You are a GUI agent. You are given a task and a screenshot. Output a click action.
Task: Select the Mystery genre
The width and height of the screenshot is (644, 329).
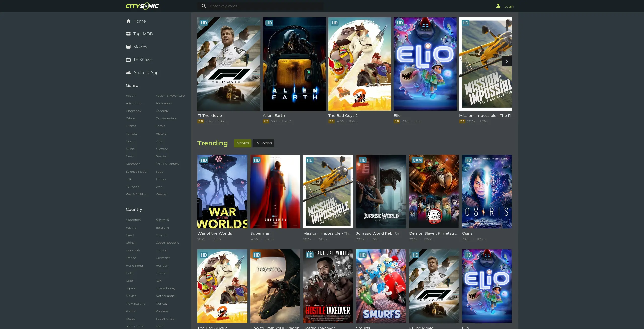point(162,149)
